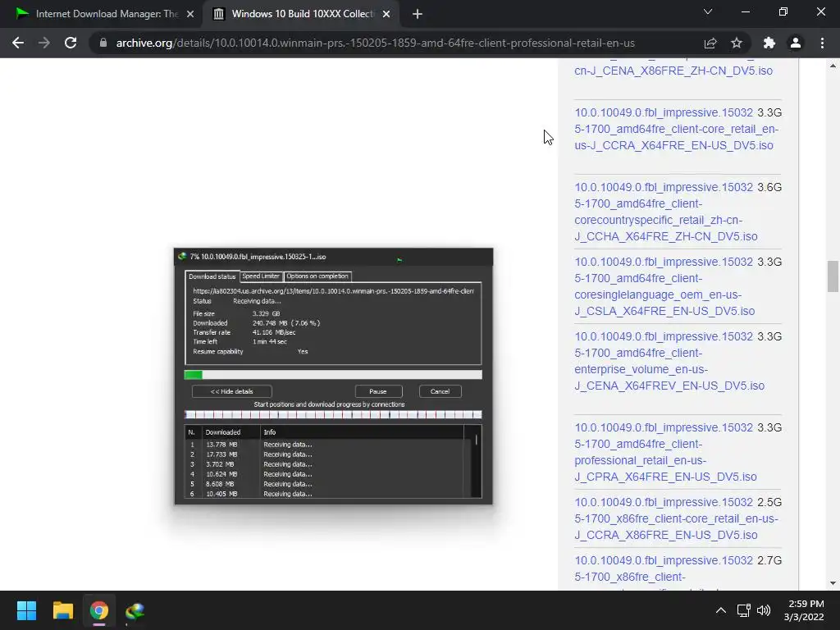Open network status icon in system tray
This screenshot has width=840, height=630.
click(743, 610)
